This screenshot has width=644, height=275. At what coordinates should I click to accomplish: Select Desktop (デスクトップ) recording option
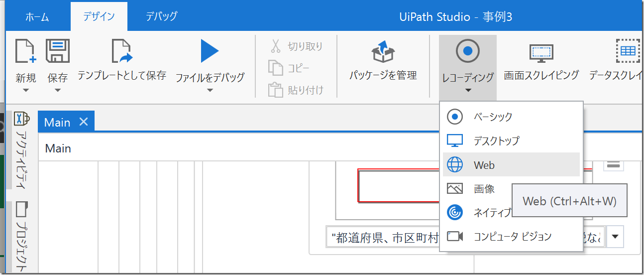496,140
